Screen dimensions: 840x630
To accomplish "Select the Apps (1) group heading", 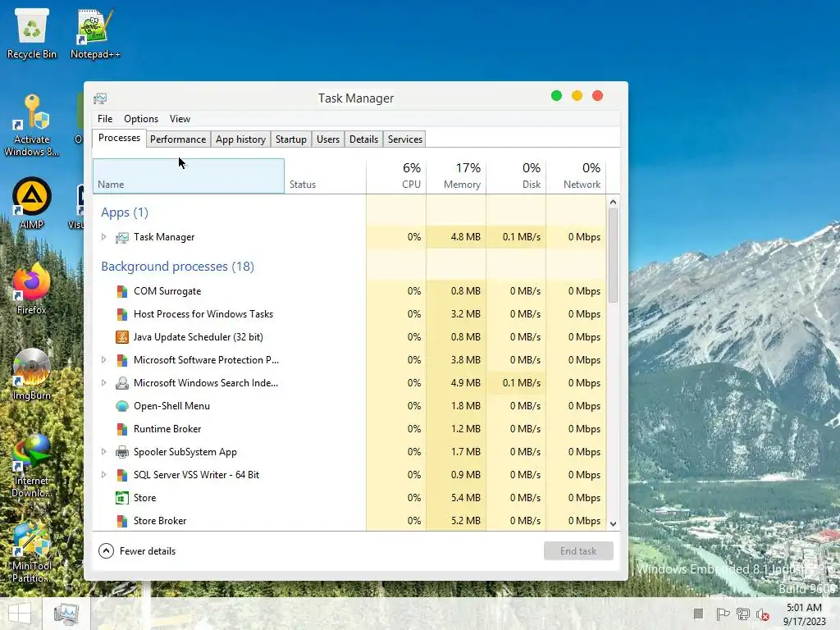I will click(125, 212).
